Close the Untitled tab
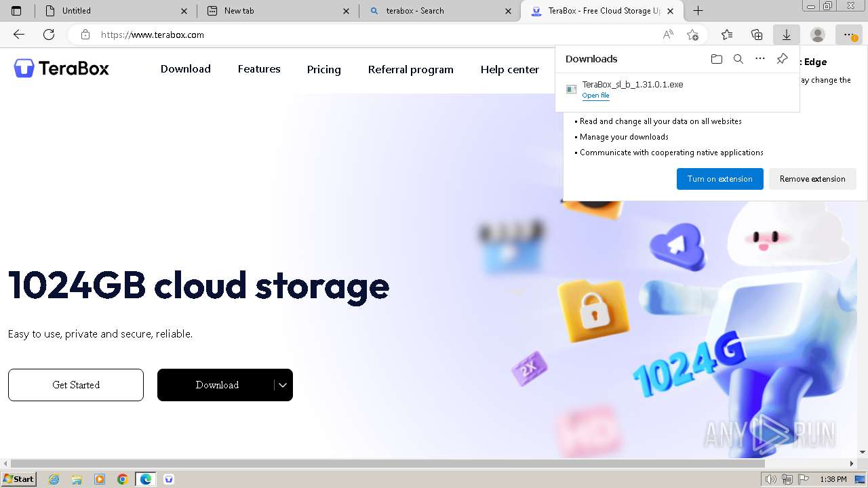 (x=184, y=11)
